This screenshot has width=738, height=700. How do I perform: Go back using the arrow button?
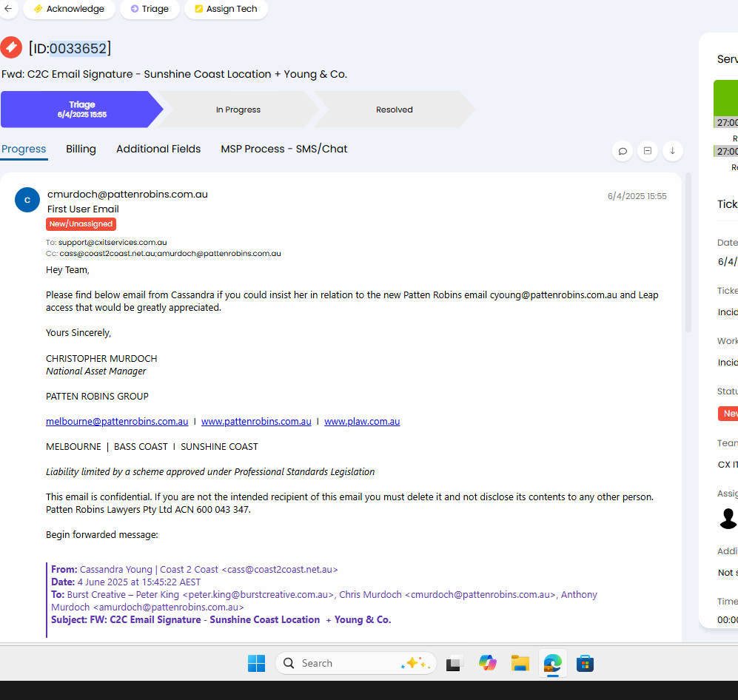pos(8,8)
